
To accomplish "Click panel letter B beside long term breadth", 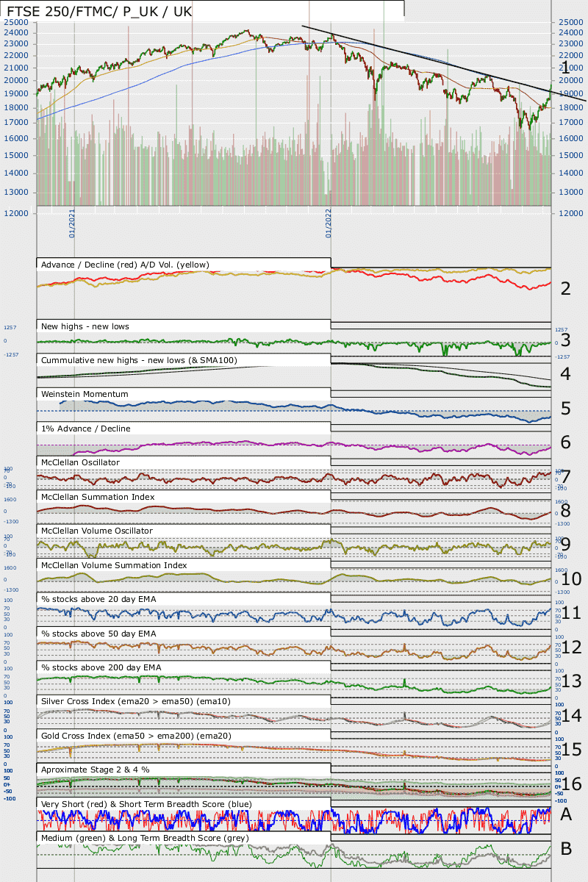I will 566,849.
